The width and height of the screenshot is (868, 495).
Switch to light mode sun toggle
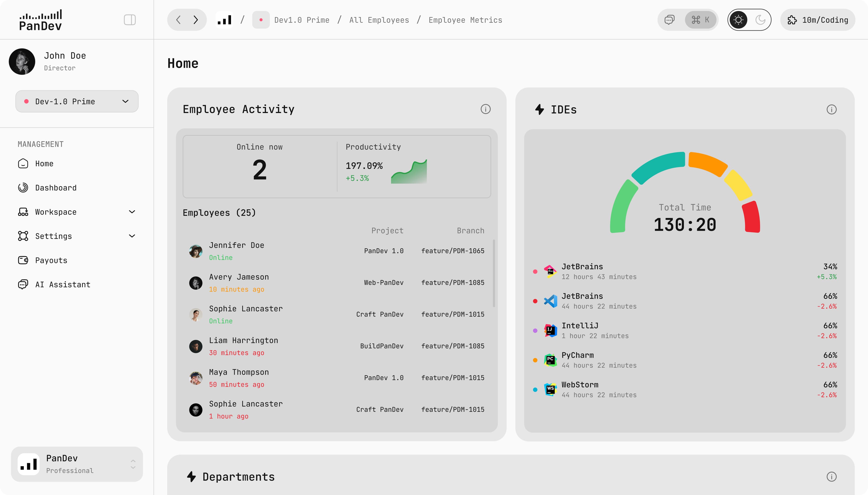[x=738, y=20]
